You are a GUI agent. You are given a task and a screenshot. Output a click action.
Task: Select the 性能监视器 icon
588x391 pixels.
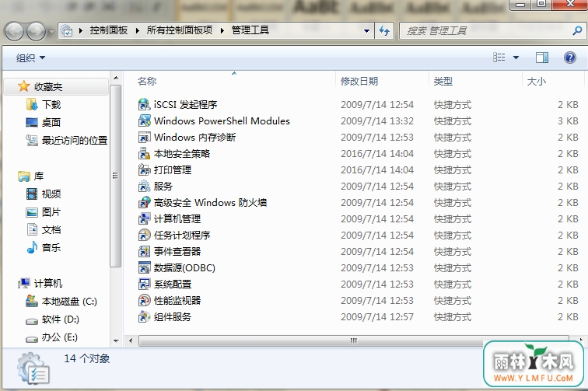click(145, 300)
